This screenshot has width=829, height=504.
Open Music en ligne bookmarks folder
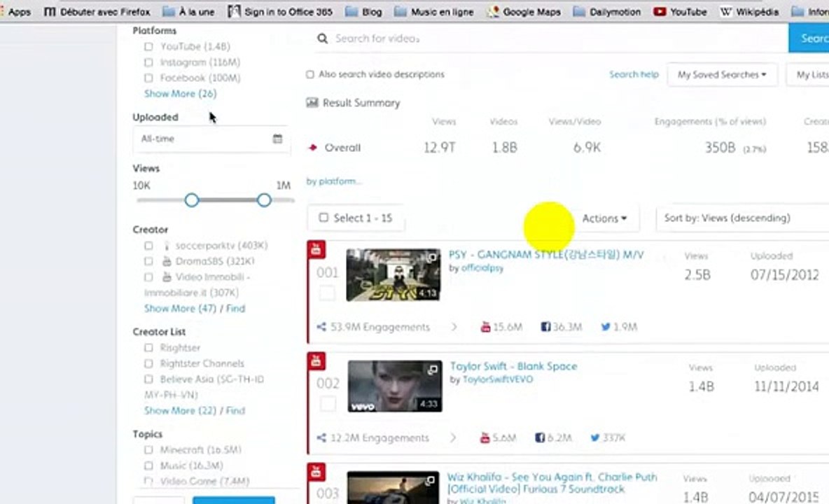[434, 12]
